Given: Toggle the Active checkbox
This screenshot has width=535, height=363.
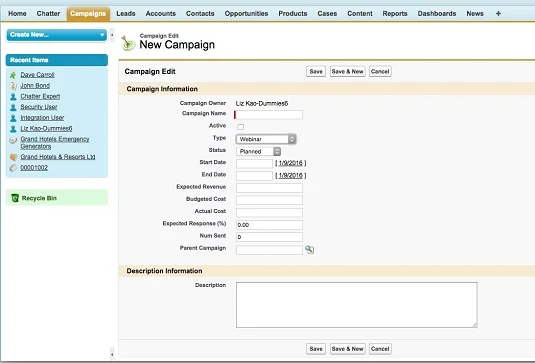Looking at the screenshot, I should (241, 127).
